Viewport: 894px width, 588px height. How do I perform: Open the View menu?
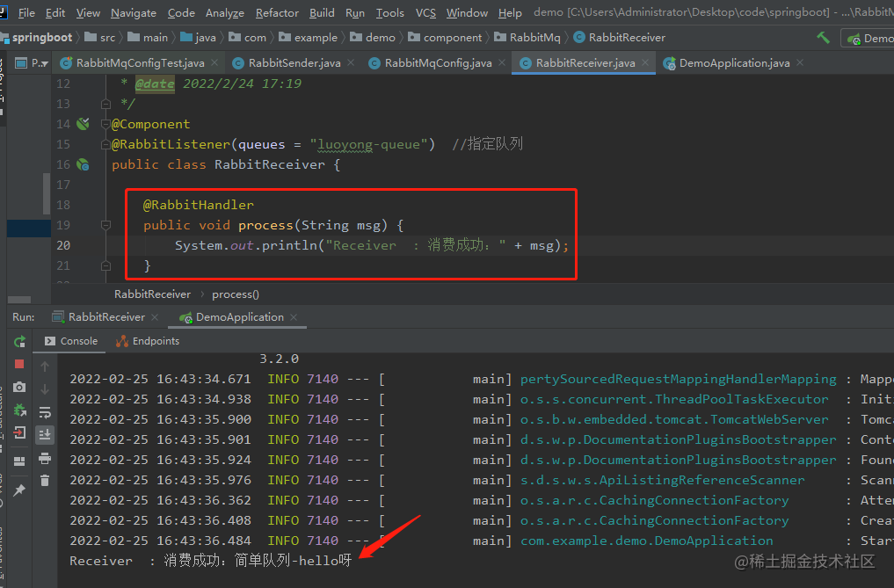click(88, 12)
